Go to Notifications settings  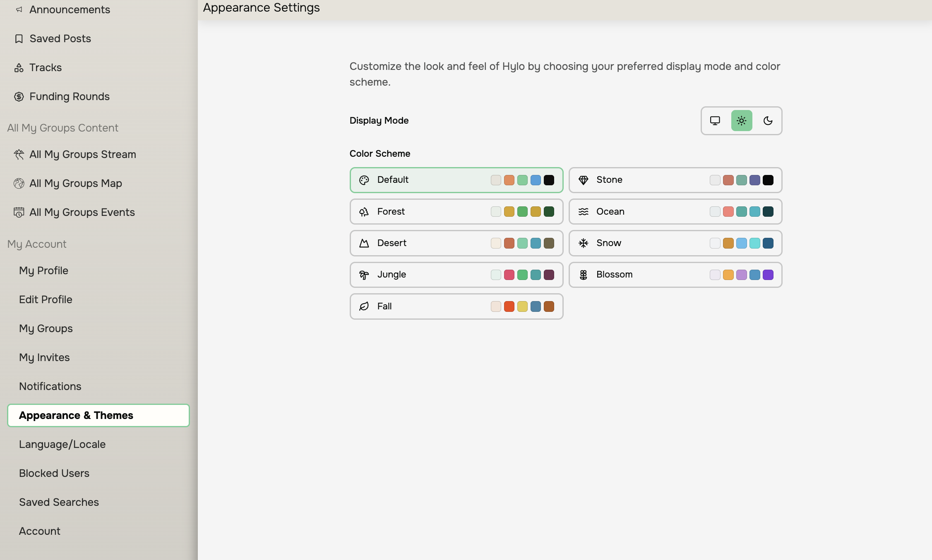(50, 386)
